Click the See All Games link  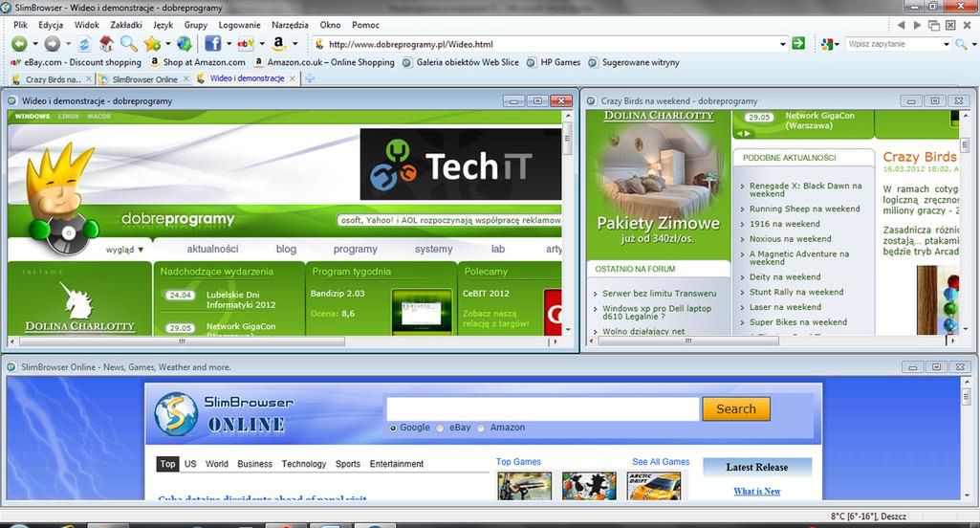661,462
